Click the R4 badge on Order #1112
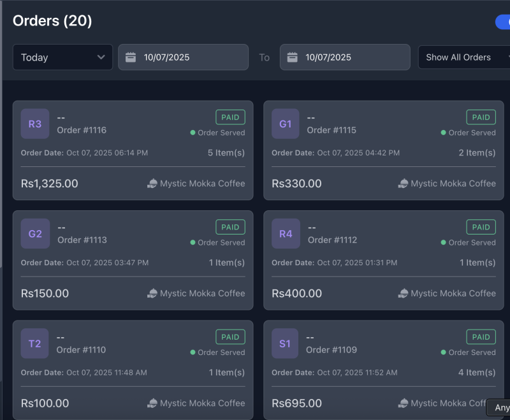 coord(286,233)
